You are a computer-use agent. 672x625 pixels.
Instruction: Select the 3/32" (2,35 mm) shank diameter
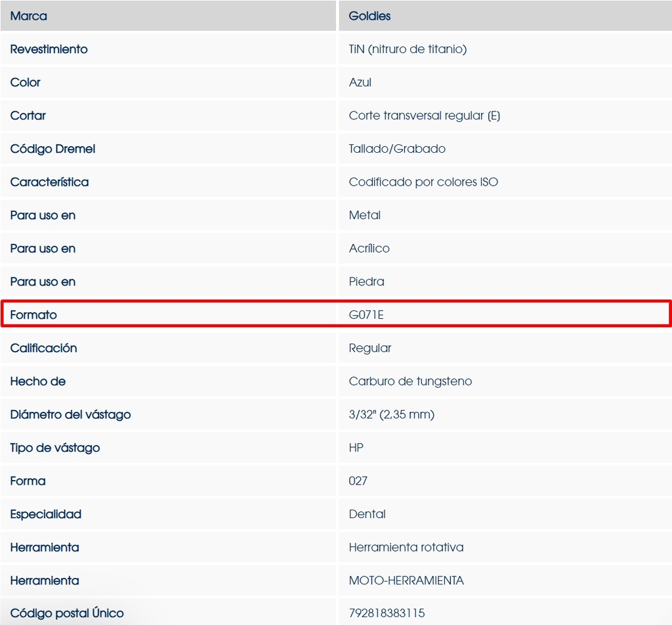(391, 414)
